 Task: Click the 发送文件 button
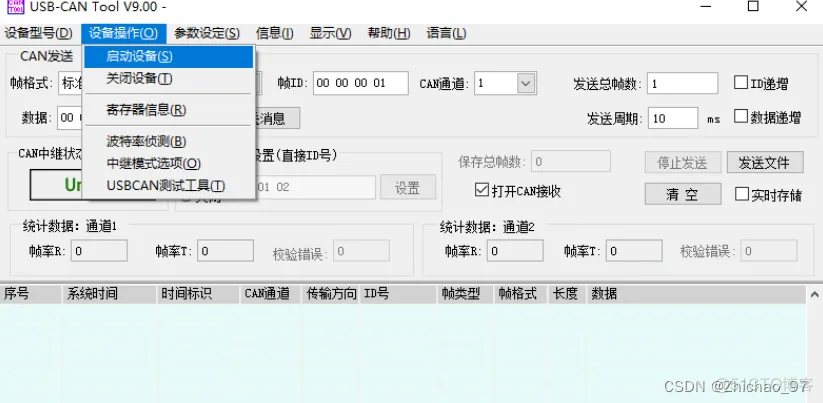pos(765,163)
